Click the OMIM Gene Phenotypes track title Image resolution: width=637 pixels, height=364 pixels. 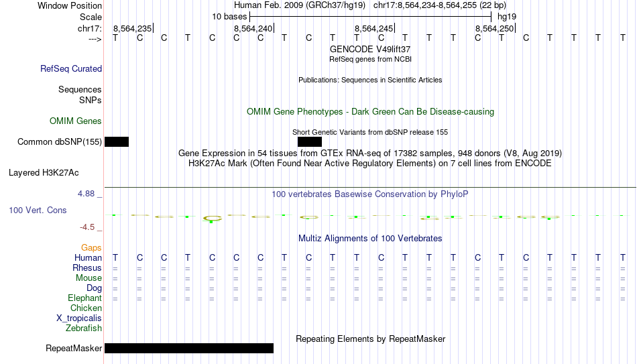click(x=371, y=112)
